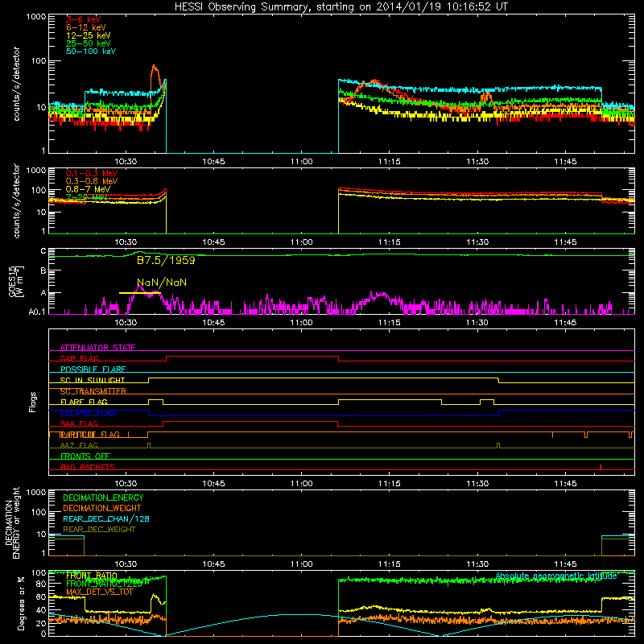
Task: Click the B7.5/1959 flare annotation
Action: coord(166,260)
